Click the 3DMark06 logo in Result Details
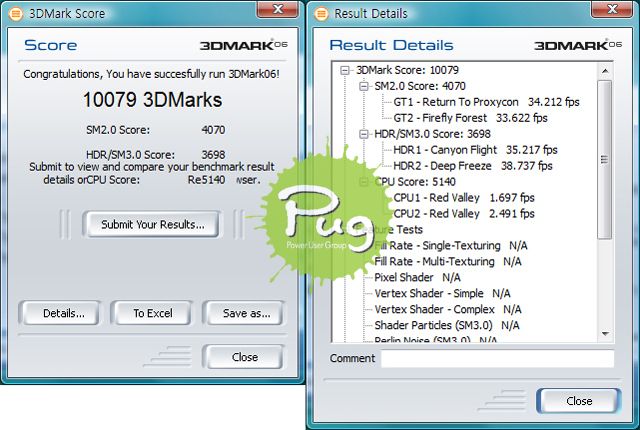 point(578,45)
